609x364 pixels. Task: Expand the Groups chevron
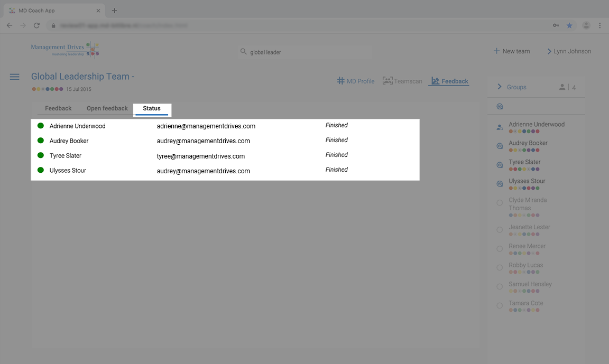click(x=500, y=87)
